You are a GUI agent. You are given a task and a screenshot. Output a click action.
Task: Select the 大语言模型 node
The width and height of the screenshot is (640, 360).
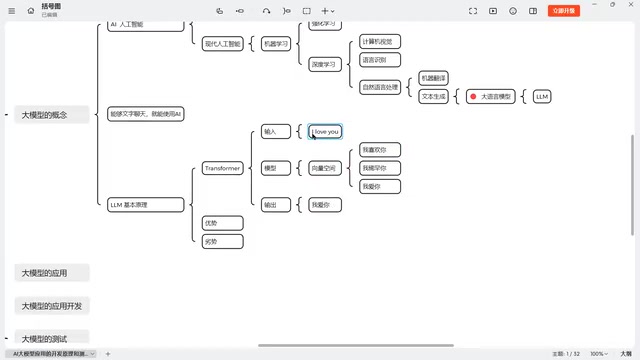click(x=491, y=97)
